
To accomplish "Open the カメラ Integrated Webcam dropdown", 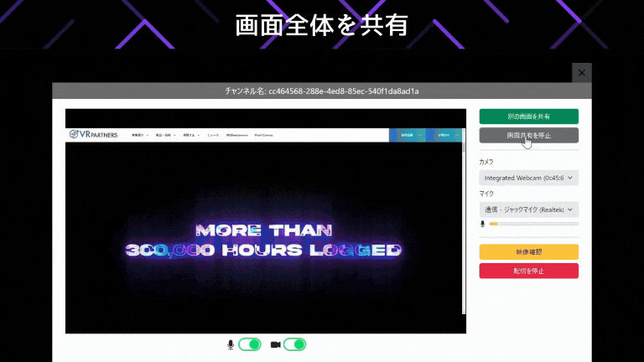I will (x=528, y=178).
